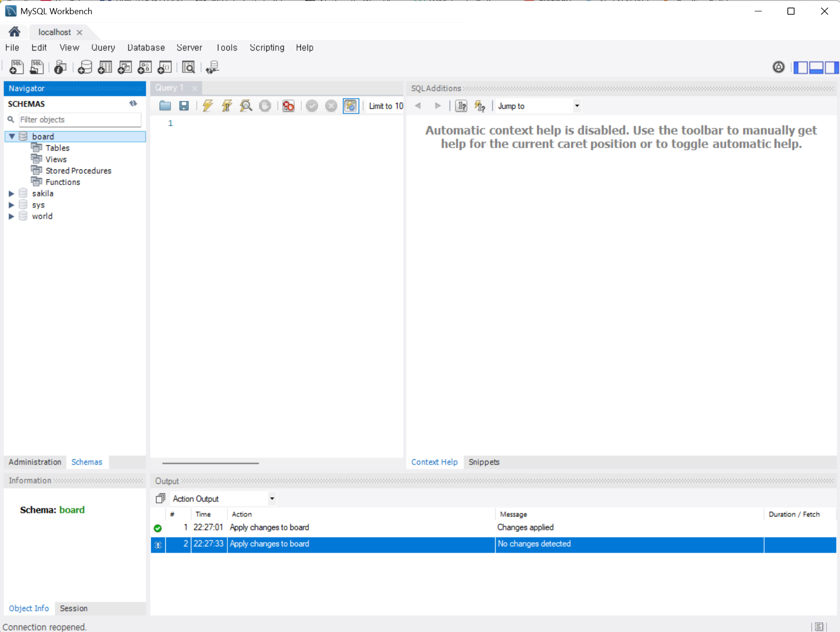Copy output entries icon in Output panel

[x=161, y=498]
